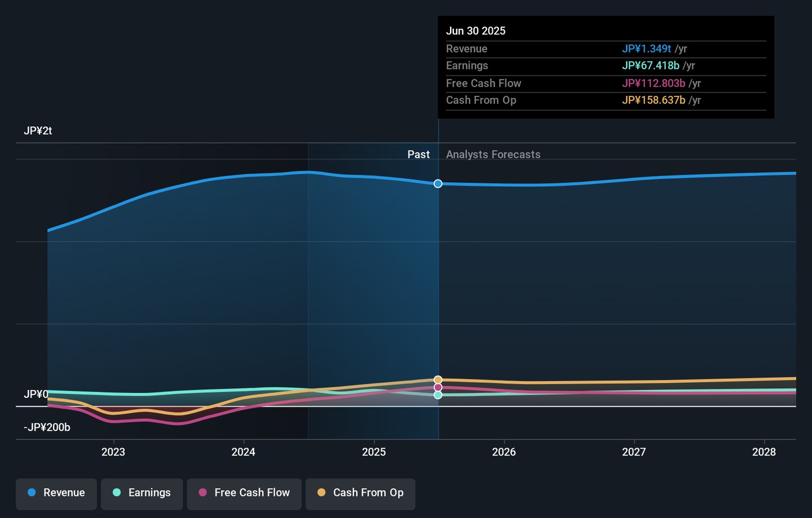Click the 2023 x-axis label

point(113,452)
